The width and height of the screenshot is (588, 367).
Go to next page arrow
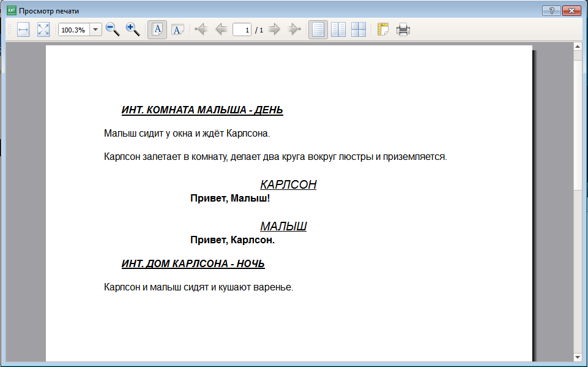(275, 29)
